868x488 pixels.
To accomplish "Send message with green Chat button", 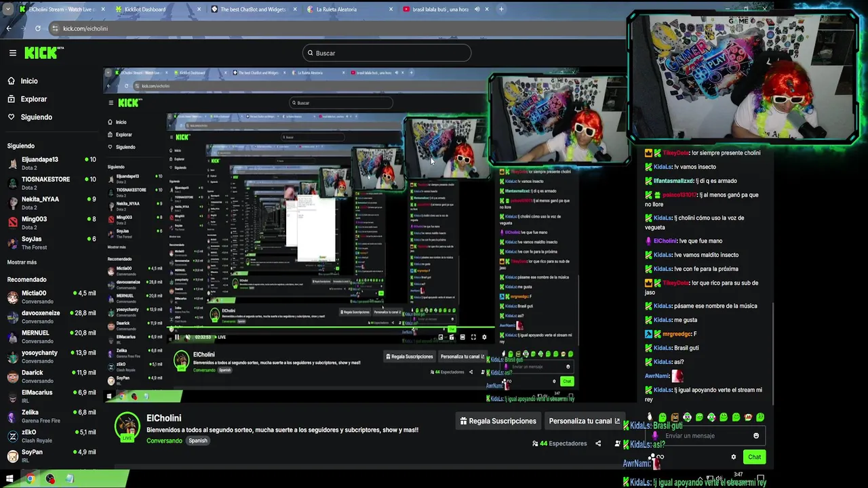I will [754, 457].
